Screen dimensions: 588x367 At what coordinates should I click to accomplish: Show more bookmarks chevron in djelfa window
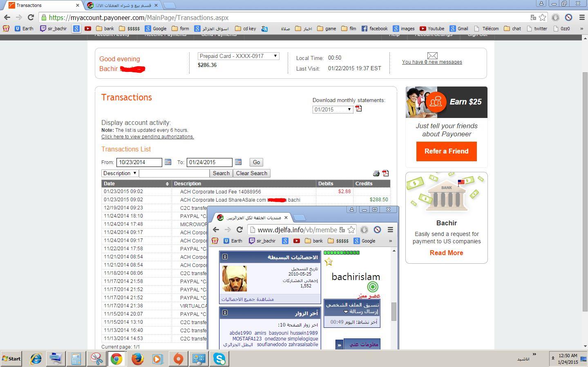coord(390,241)
